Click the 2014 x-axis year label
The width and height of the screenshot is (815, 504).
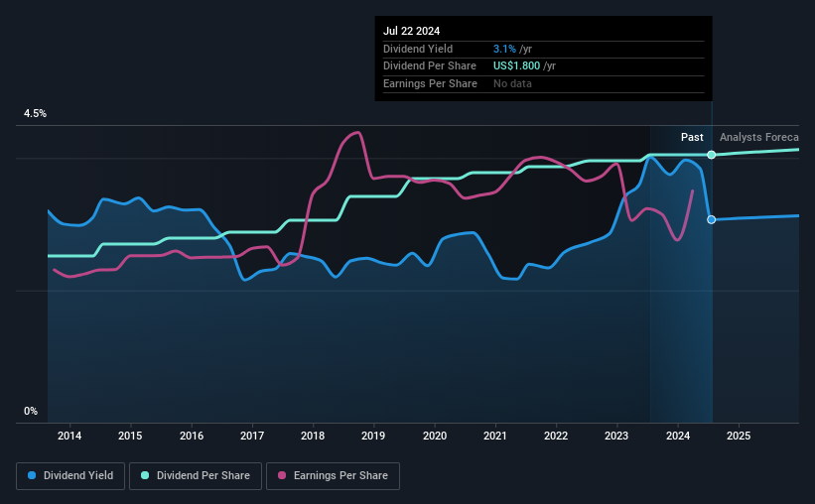[69, 436]
